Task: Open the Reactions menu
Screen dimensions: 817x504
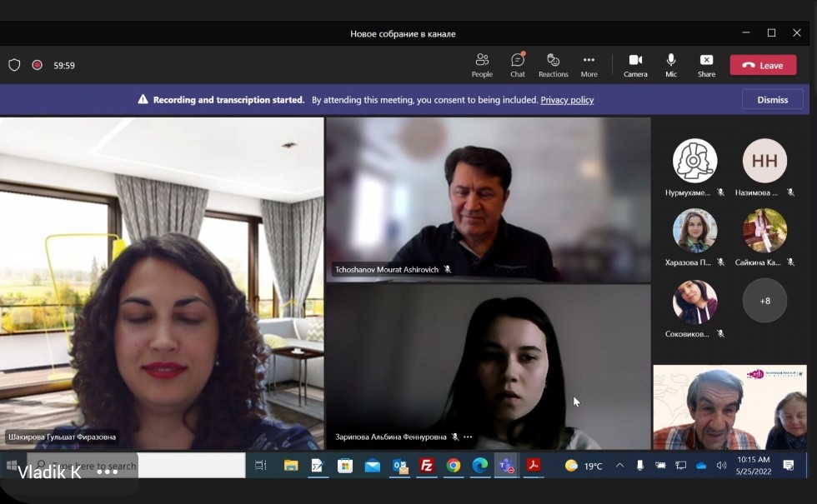Action: 553,65
